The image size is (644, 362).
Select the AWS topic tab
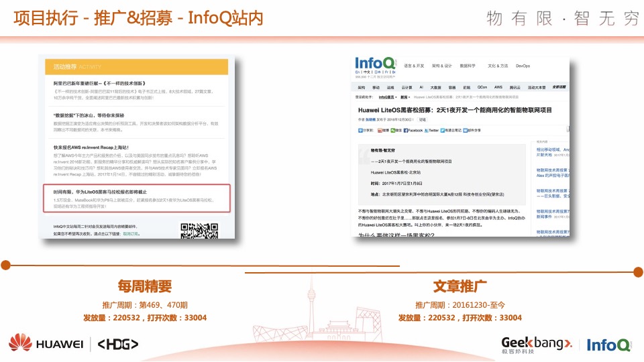498,87
